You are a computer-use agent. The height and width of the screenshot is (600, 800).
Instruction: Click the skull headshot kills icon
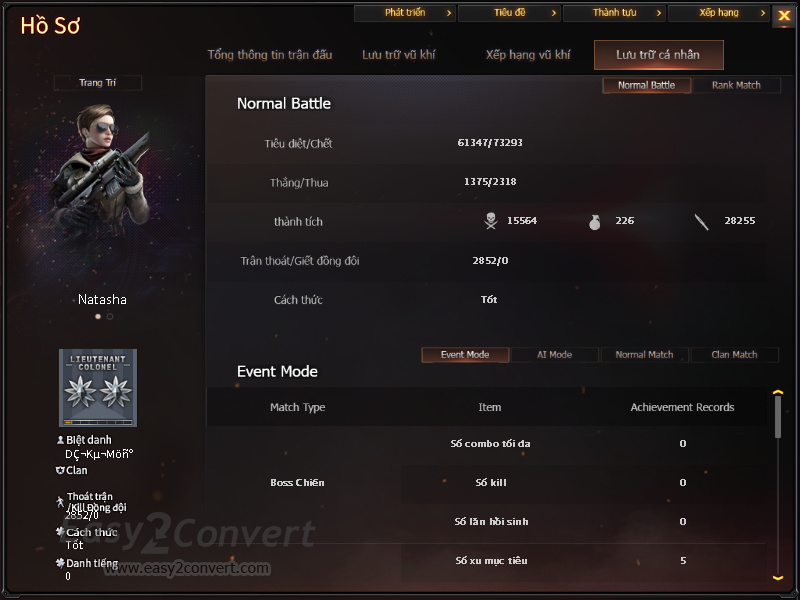point(491,221)
